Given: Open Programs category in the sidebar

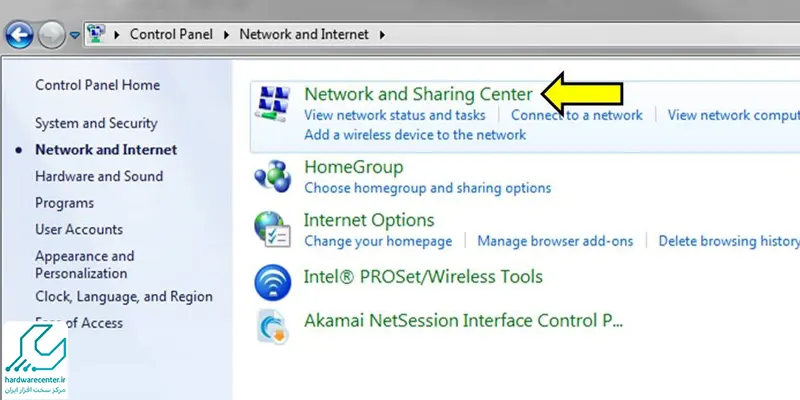Looking at the screenshot, I should (x=64, y=203).
